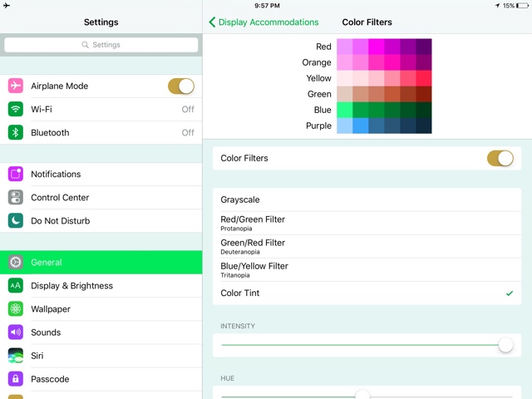This screenshot has height=399, width=532.
Task: Tap the search magnifier icon
Action: tap(85, 45)
